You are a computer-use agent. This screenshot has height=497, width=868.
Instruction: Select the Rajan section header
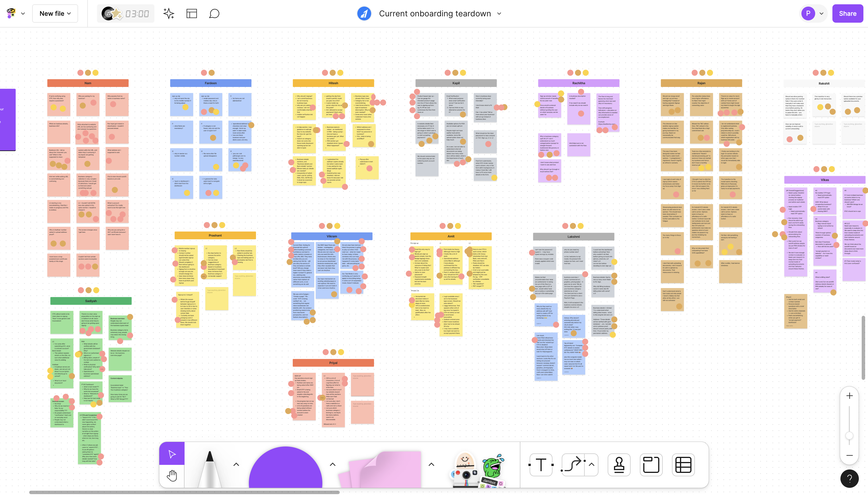pos(701,83)
